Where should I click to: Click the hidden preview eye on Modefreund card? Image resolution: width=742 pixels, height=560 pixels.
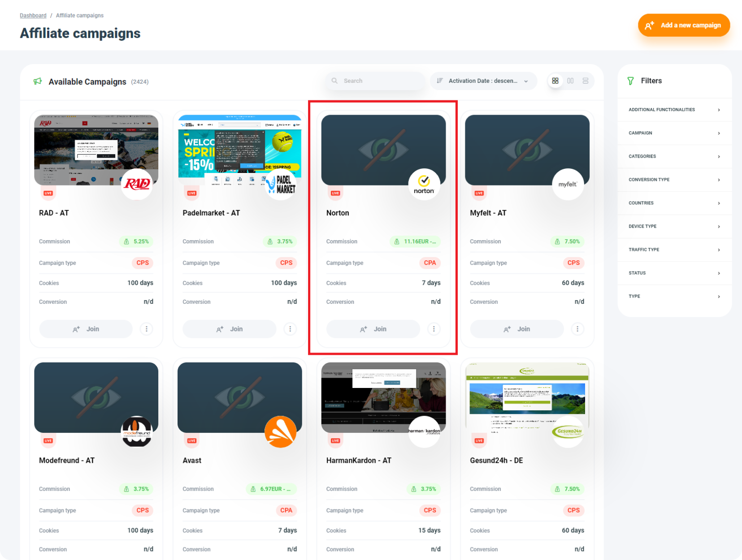pyautogui.click(x=96, y=397)
